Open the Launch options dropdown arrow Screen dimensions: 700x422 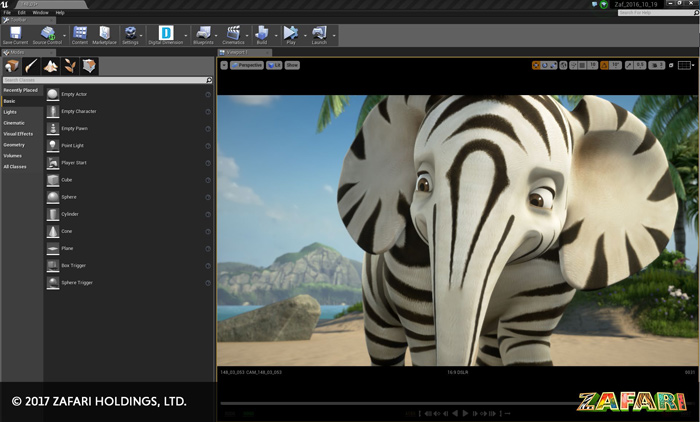[x=334, y=35]
